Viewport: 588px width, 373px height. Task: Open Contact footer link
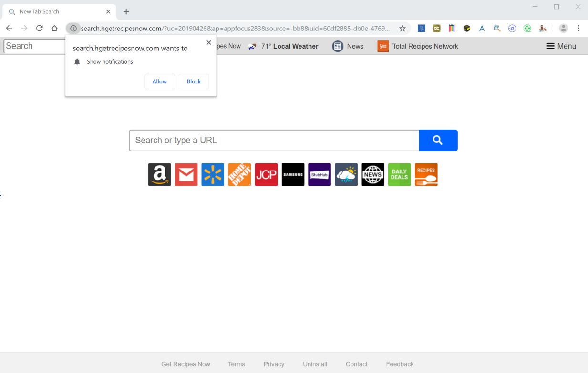(x=357, y=364)
